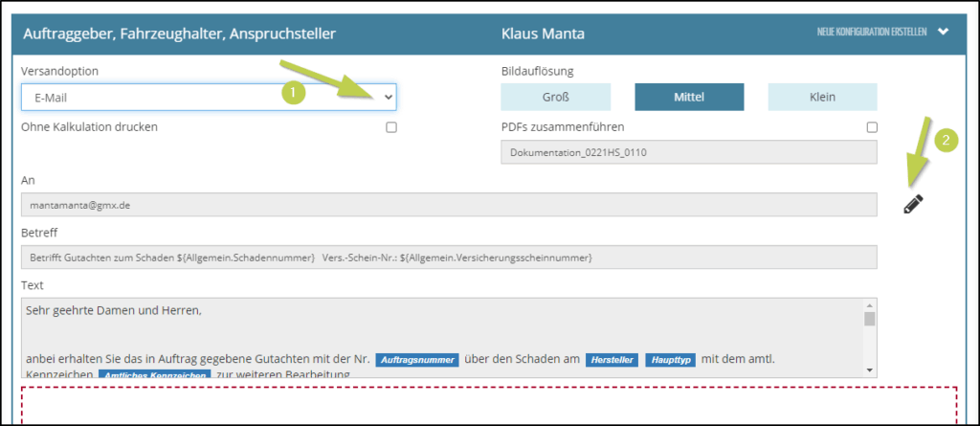Open the Versandoption E-Mail dropdown
The height and width of the screenshot is (426, 980).
(209, 97)
